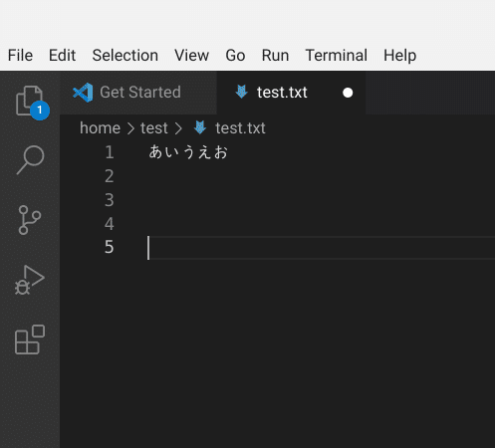Viewport: 495px width, 448px height.
Task: Open the Extensions blocks icon
Action: (30, 339)
